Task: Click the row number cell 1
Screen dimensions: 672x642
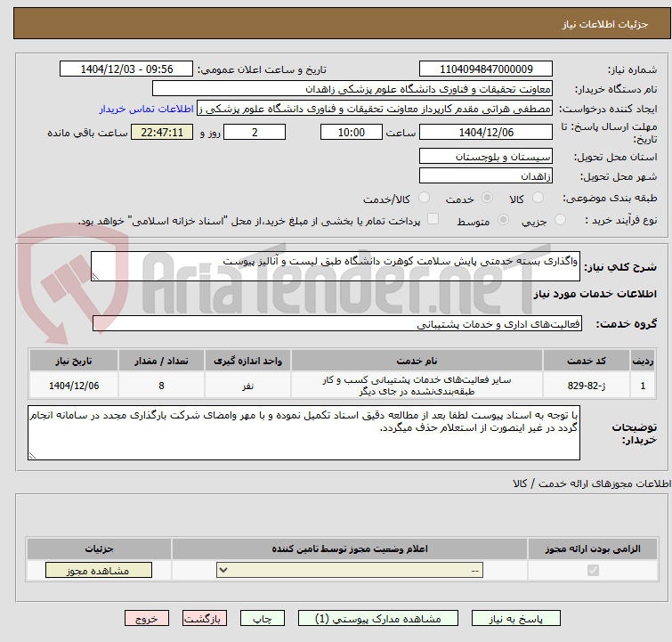Action: [x=643, y=386]
